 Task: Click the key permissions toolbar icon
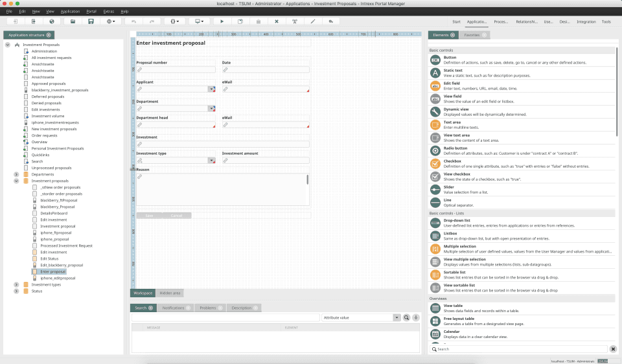point(331,21)
